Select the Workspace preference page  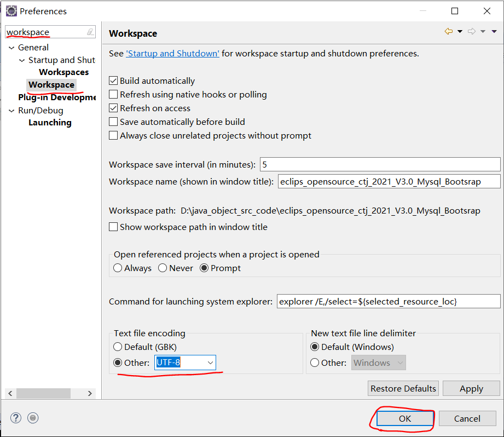tap(51, 84)
